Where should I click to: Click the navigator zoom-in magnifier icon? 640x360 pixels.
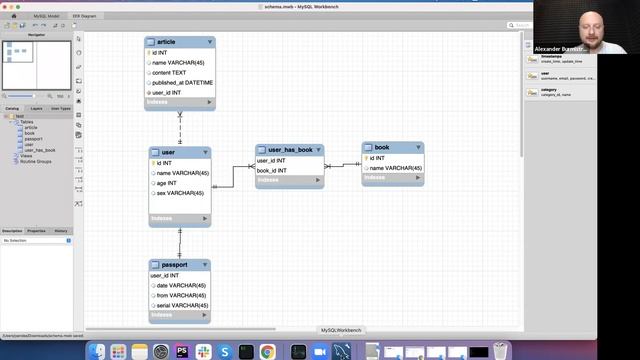click(49, 96)
